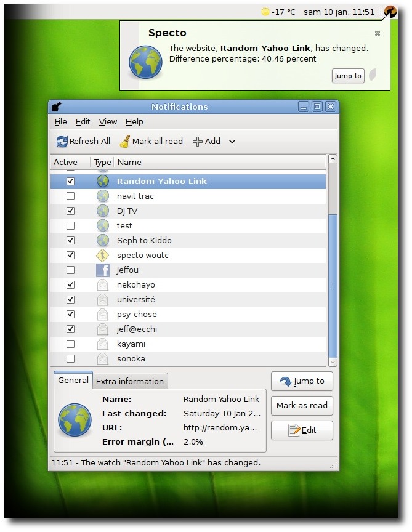Click the mail icon beside nekohayo
This screenshot has width=412, height=532.
tap(103, 284)
